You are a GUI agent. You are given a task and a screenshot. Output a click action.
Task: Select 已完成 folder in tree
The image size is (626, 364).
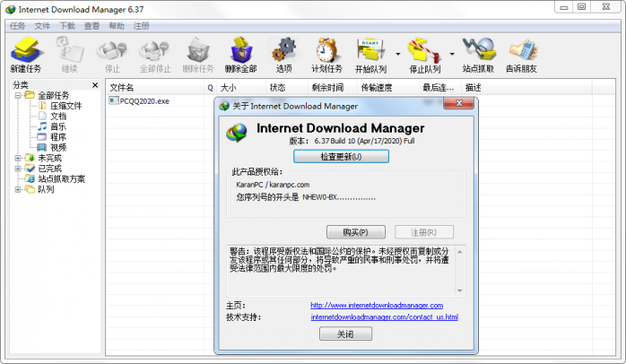49,168
